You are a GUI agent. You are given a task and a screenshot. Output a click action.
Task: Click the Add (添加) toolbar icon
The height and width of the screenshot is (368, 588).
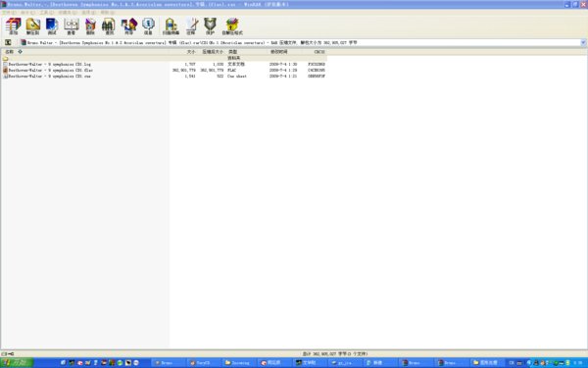(13, 26)
